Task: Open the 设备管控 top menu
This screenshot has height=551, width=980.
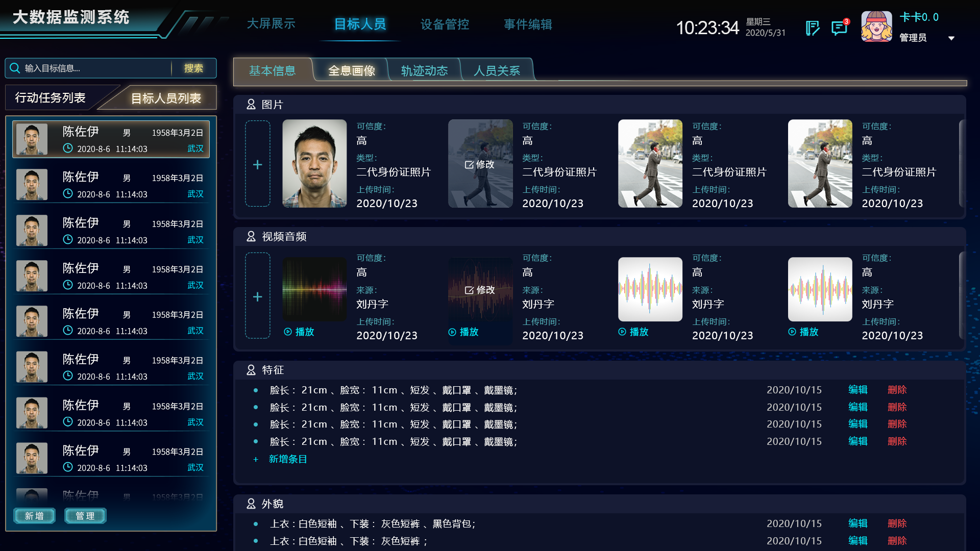Action: click(x=445, y=24)
